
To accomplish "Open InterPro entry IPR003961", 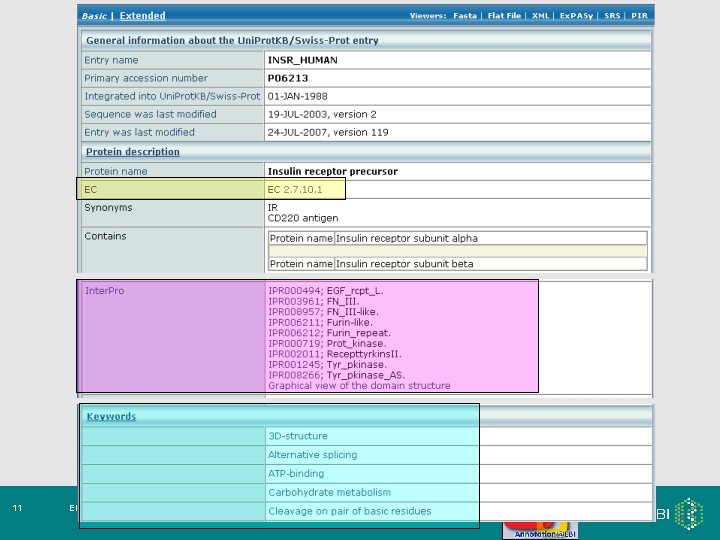I will point(294,301).
